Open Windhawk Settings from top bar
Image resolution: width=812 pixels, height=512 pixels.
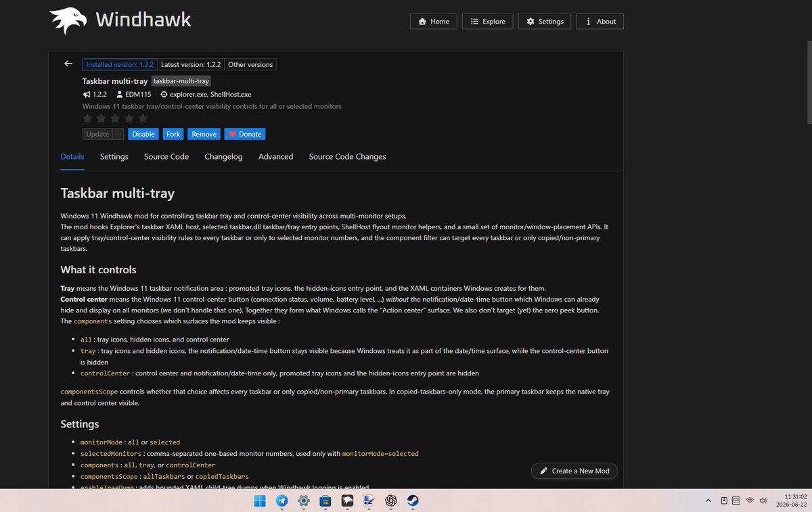click(x=545, y=21)
